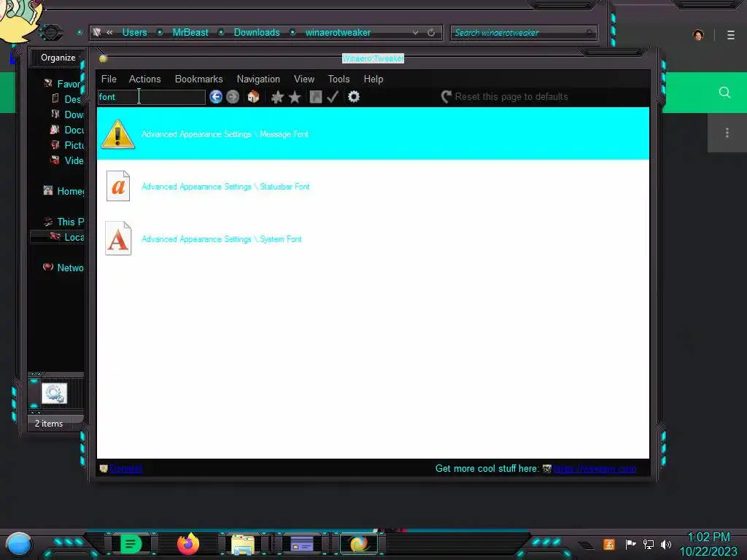Click the Donate link
Screen dimensions: 747x560
pyautogui.click(x=125, y=469)
